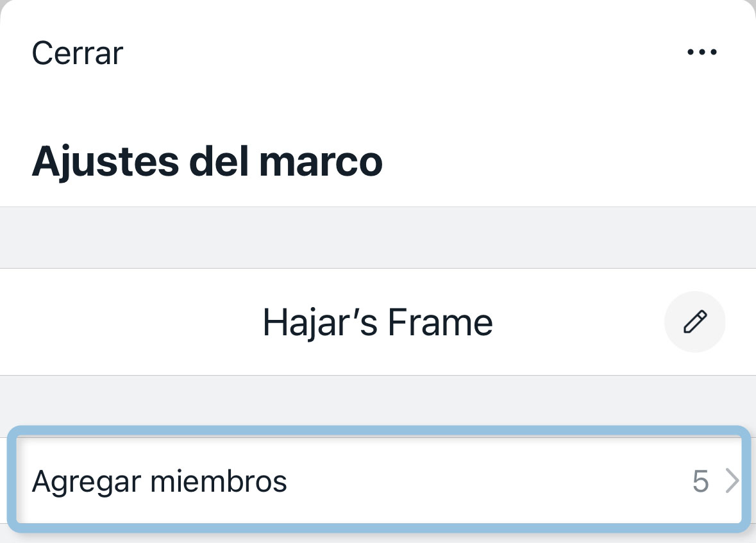Close the frame settings sheet via Cerrar
Viewport: 756px width, 543px height.
pyautogui.click(x=77, y=53)
